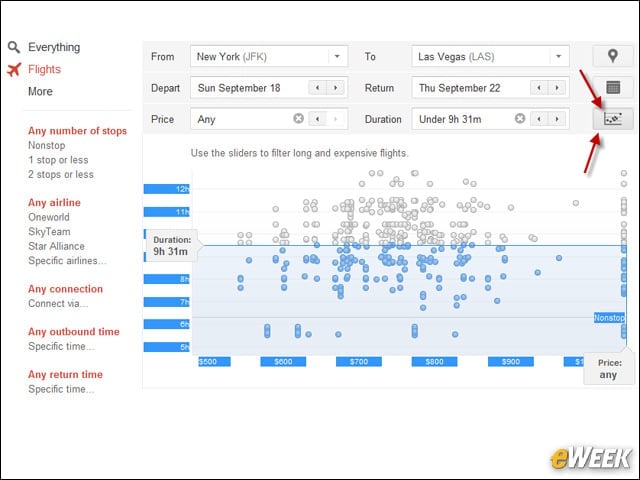Increase Duration limit with right arrow
This screenshot has width=640, height=480.
click(x=557, y=119)
